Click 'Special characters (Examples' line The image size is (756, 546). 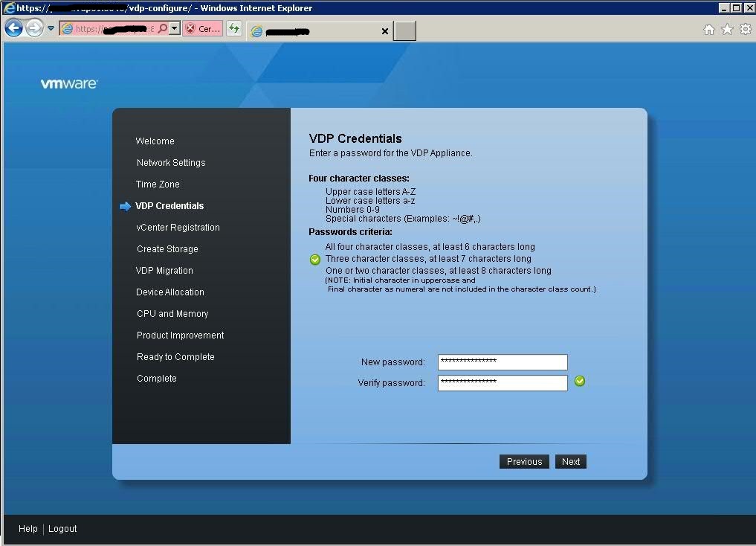tap(403, 219)
